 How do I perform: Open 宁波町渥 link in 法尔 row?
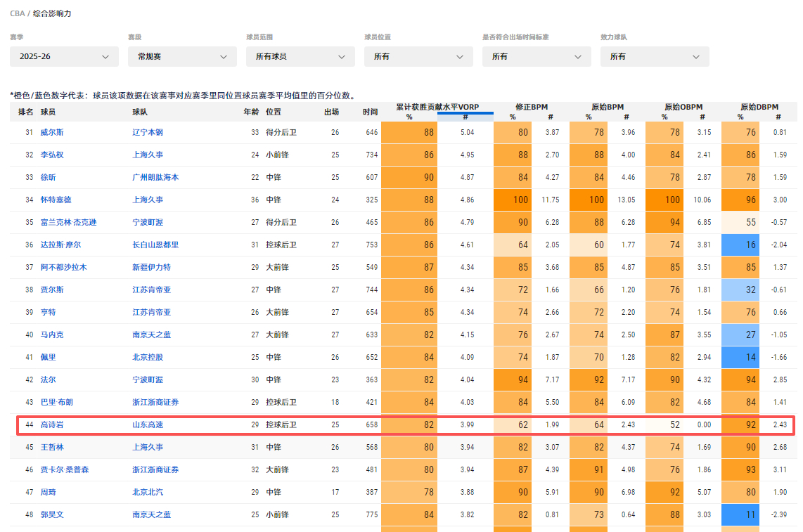point(148,380)
